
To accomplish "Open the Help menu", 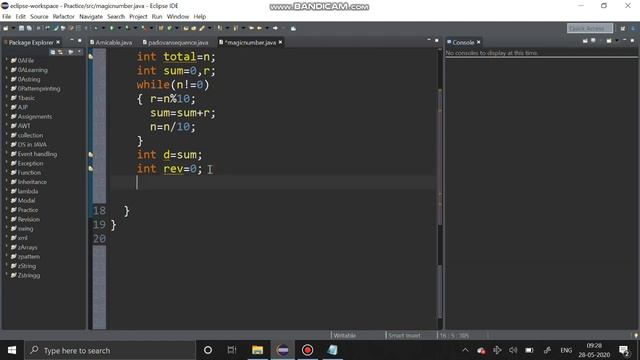I will pos(200,17).
